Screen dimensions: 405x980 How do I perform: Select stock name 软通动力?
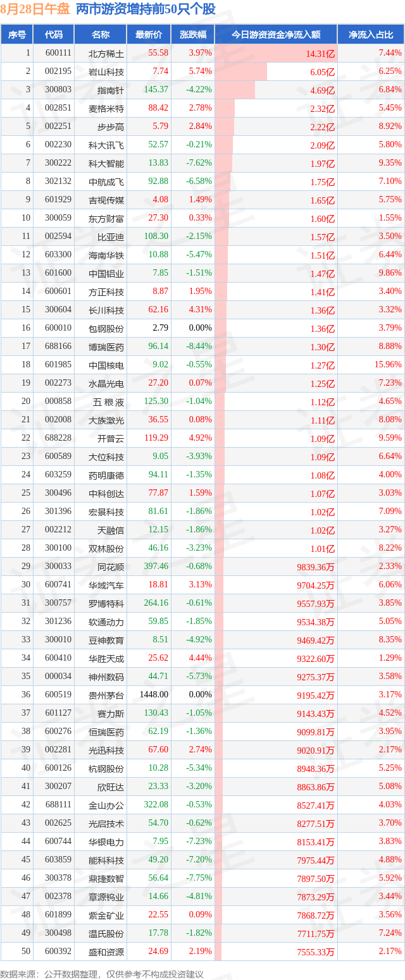click(x=106, y=622)
